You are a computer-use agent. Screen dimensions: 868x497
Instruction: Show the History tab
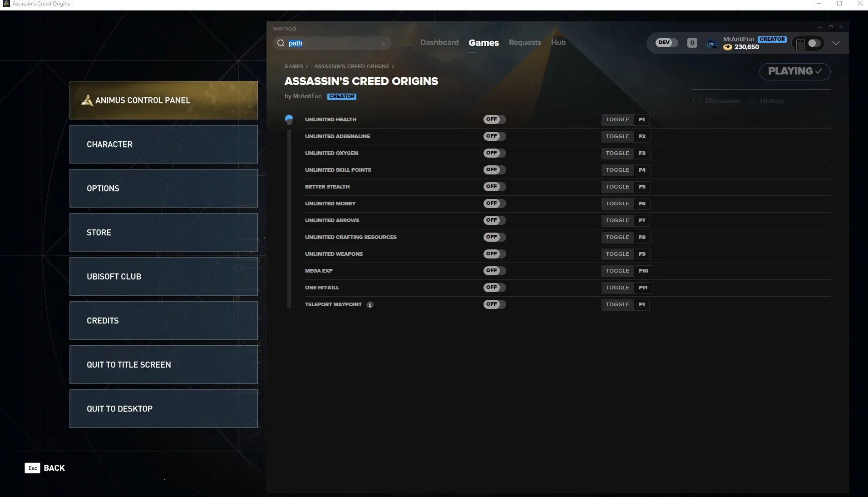click(x=772, y=101)
